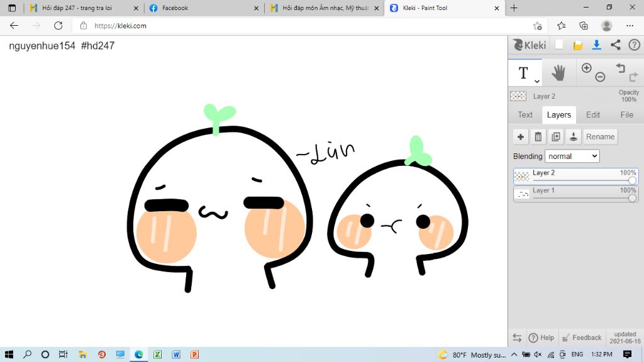Click the Layer 2 opacity slider handle
This screenshot has width=644, height=362.
click(632, 180)
